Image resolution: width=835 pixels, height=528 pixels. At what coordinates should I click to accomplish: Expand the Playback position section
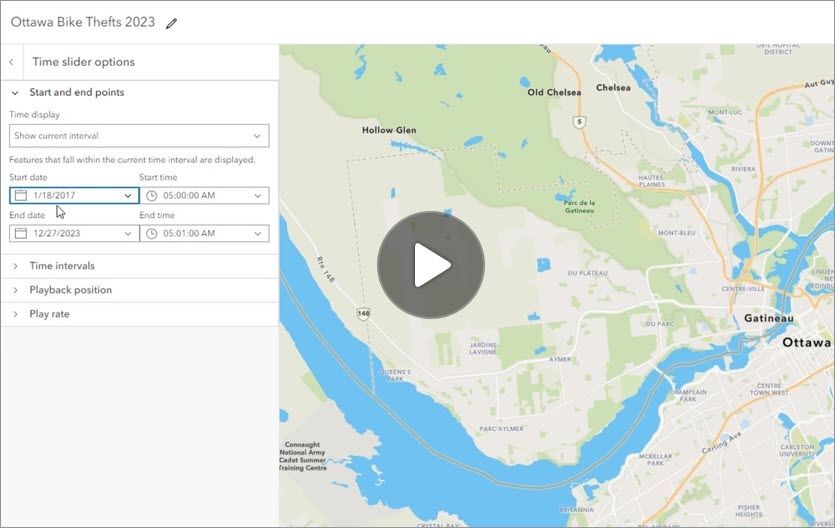point(139,290)
